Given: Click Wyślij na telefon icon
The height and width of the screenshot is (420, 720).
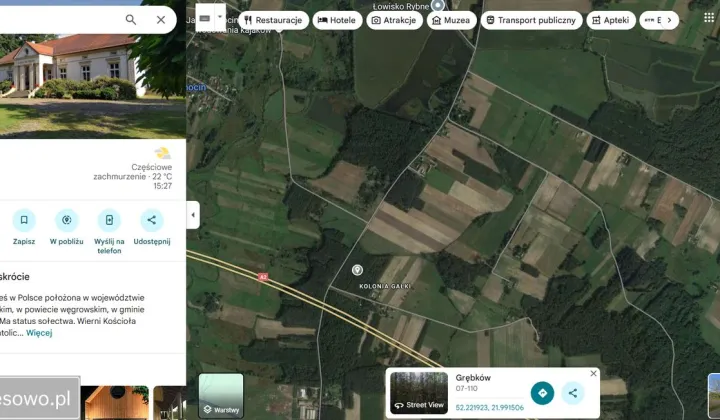Looking at the screenshot, I should click(109, 220).
